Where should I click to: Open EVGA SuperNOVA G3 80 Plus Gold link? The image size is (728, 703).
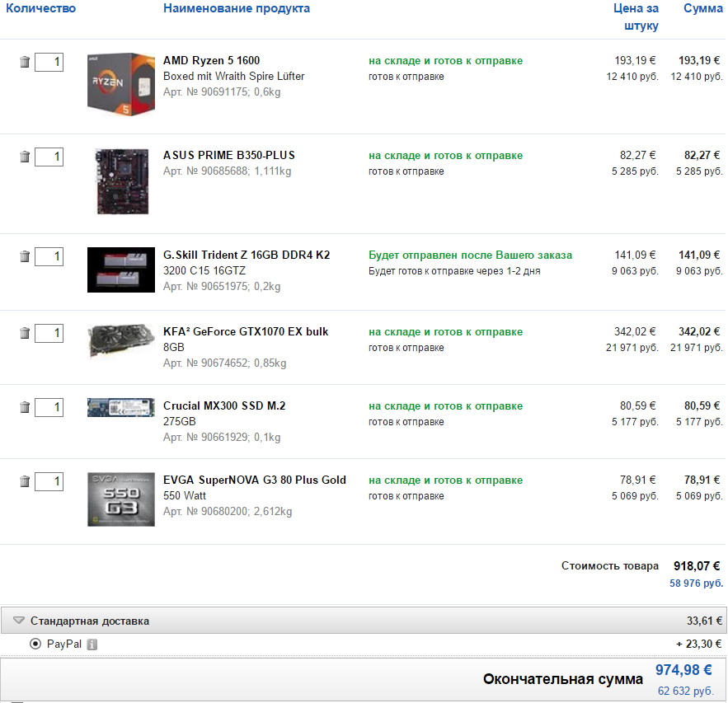point(255,480)
